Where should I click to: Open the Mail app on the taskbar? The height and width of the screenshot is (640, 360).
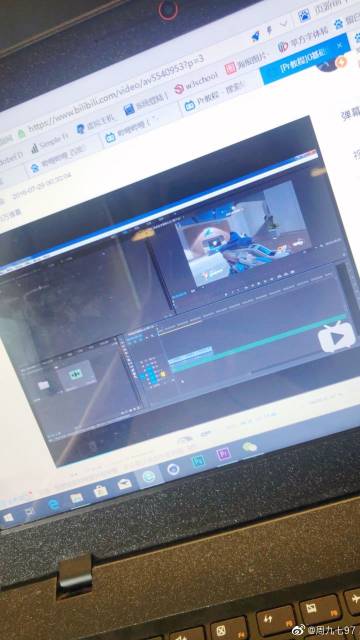click(x=124, y=484)
